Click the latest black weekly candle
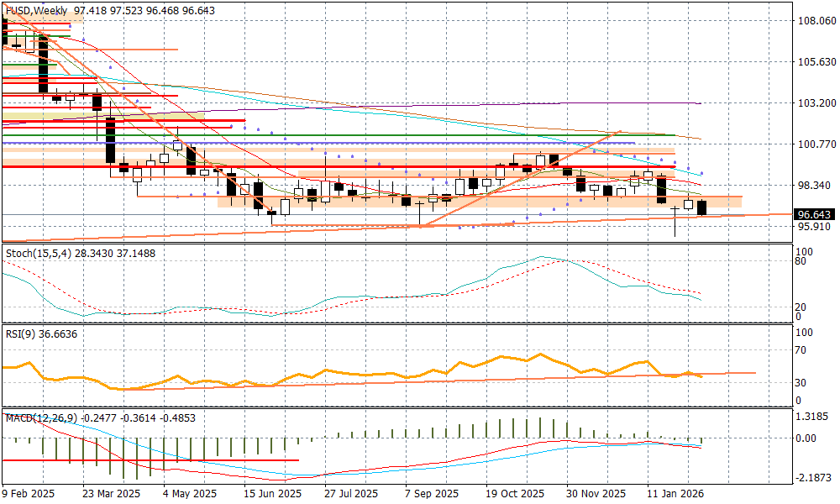 (702, 207)
